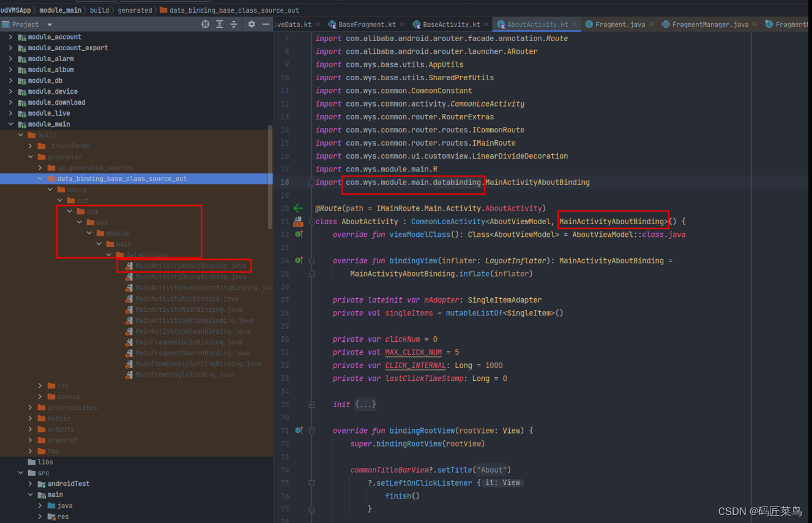Expand the module_alarm tree node
The image size is (812, 523).
pyautogui.click(x=10, y=59)
